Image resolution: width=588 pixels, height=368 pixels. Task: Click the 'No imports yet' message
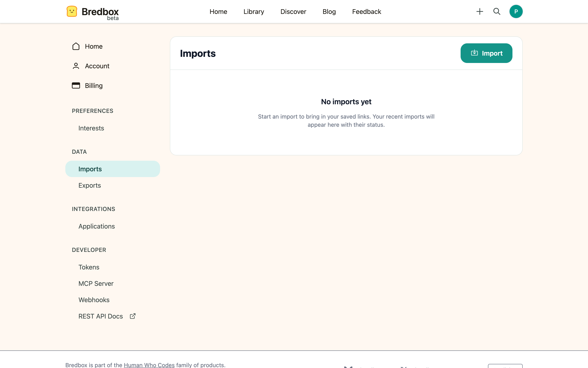[346, 101]
